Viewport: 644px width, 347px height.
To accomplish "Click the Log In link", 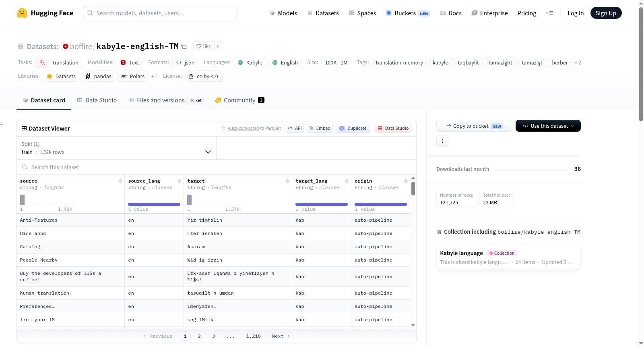I will coord(576,13).
